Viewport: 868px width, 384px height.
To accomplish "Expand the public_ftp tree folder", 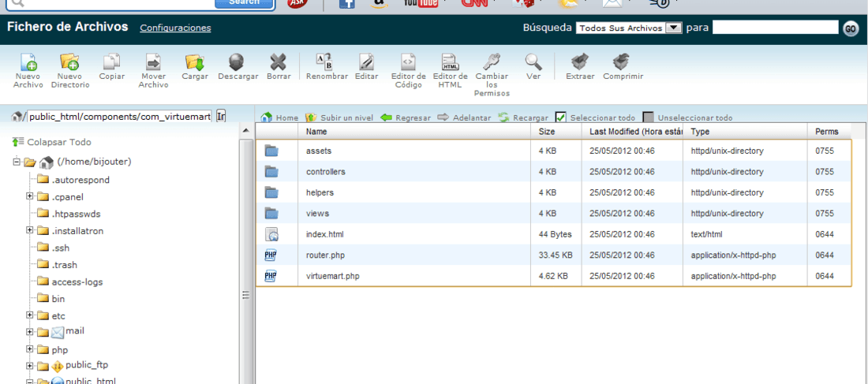I will coord(29,367).
